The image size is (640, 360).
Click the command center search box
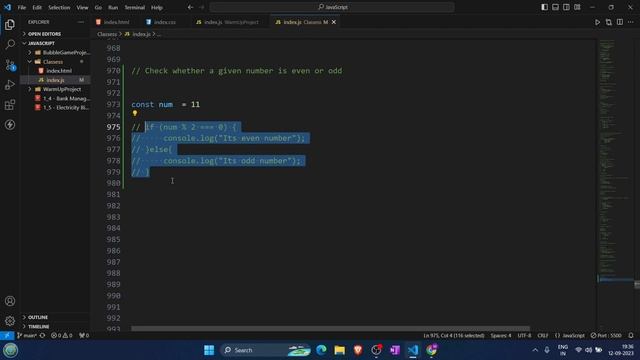[332, 7]
